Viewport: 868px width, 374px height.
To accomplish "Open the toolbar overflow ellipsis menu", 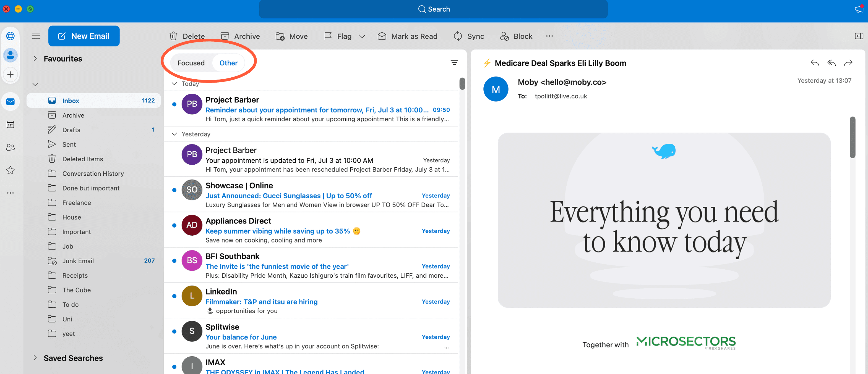I will [549, 36].
